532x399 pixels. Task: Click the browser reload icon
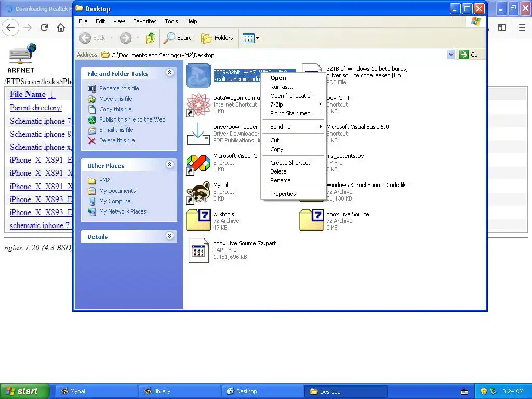coord(44,28)
